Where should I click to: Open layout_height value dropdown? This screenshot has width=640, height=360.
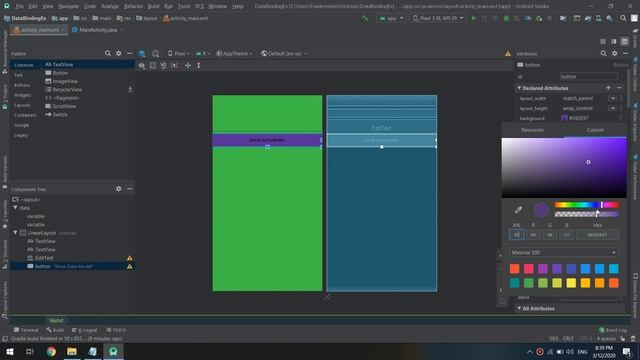[x=612, y=109]
